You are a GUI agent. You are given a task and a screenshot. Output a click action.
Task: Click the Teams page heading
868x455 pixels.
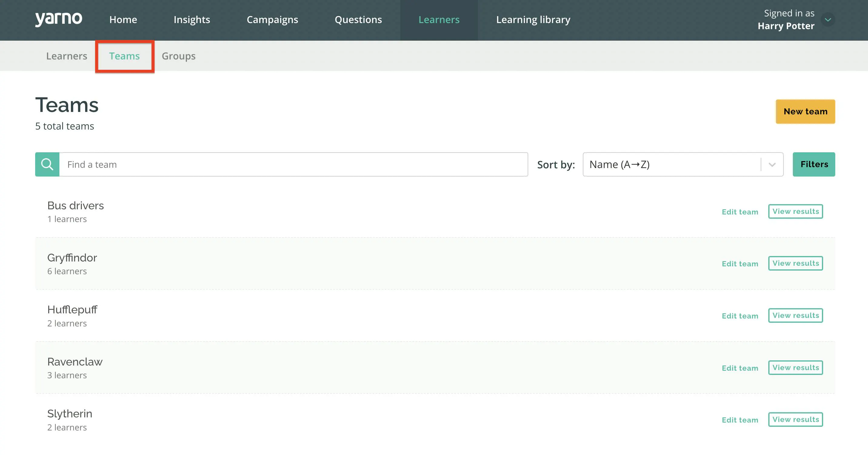click(67, 105)
